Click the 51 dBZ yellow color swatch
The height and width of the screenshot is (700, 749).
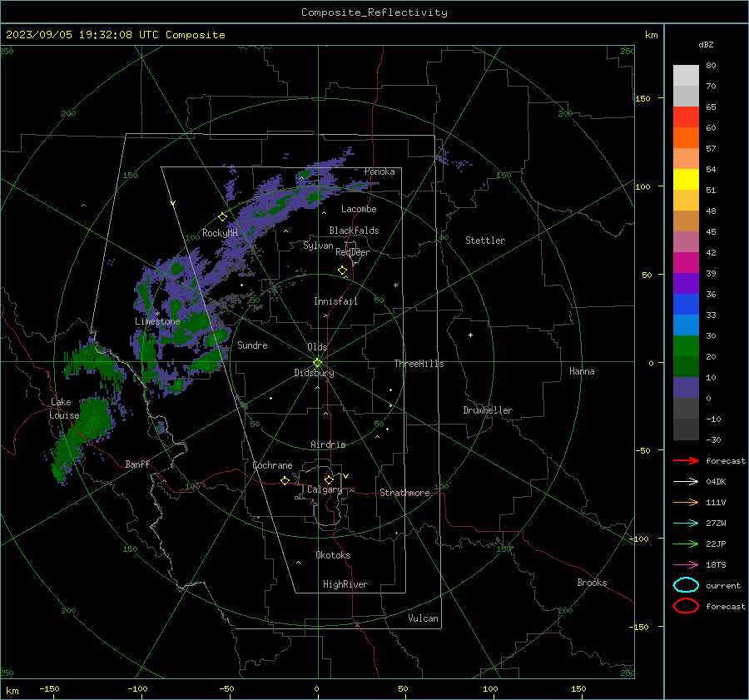coord(686,179)
